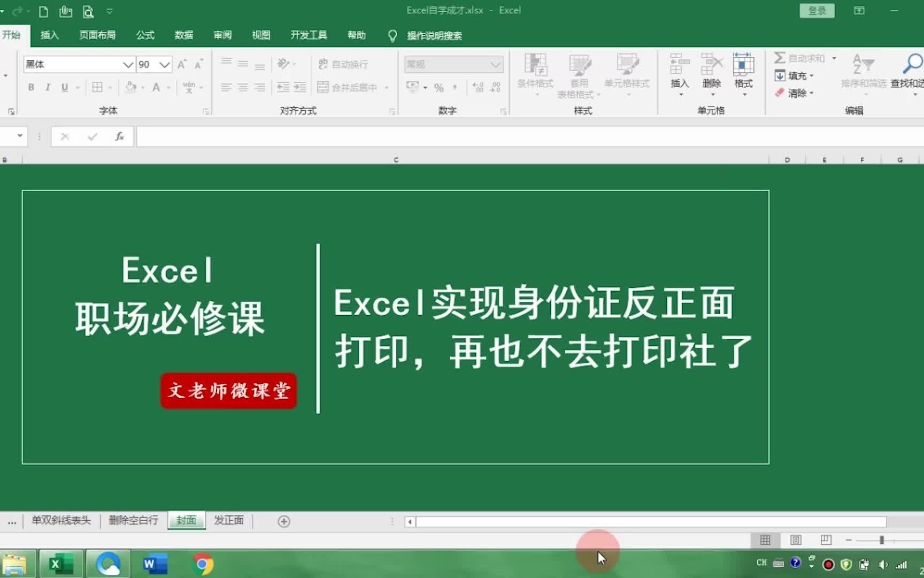924x578 pixels.
Task: Click the Decrease font size icon
Action: [198, 64]
